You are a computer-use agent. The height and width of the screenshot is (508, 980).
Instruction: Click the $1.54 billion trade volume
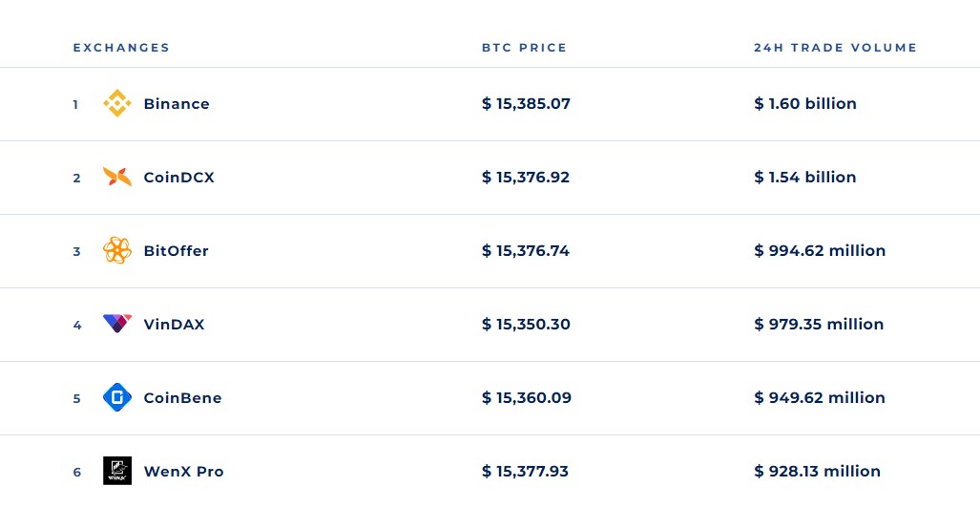[x=805, y=178]
